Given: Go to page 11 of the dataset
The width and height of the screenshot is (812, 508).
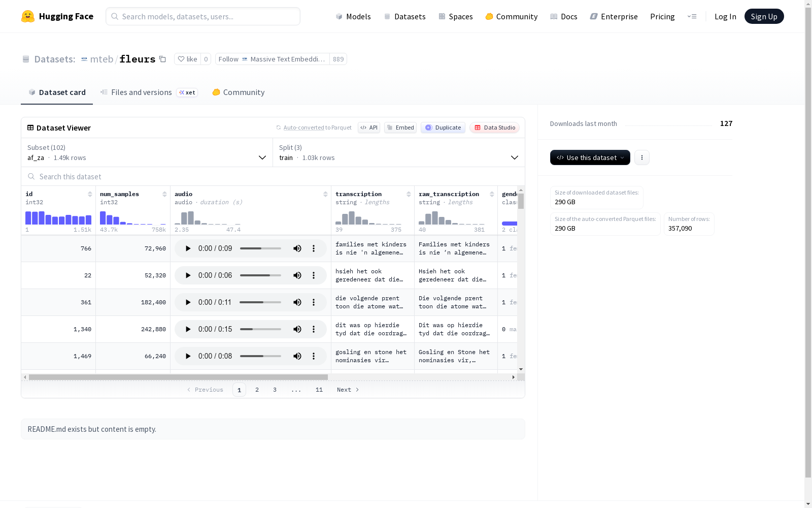Looking at the screenshot, I should (319, 390).
